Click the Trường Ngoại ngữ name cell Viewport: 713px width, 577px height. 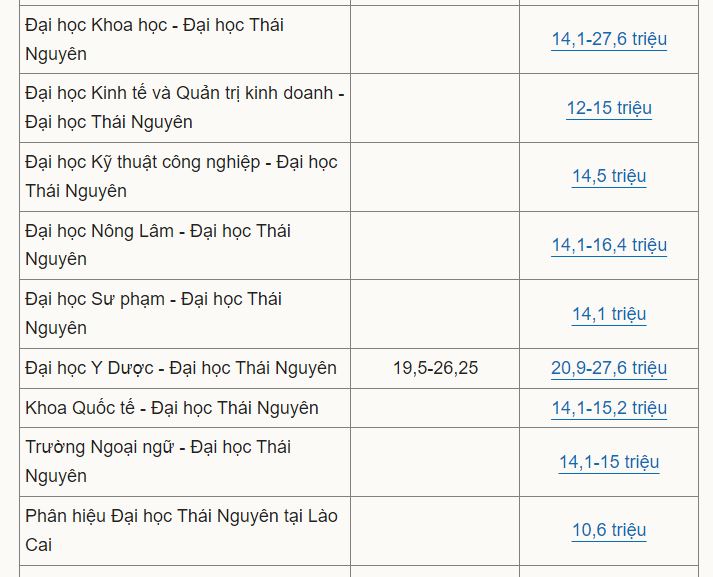tap(185, 462)
